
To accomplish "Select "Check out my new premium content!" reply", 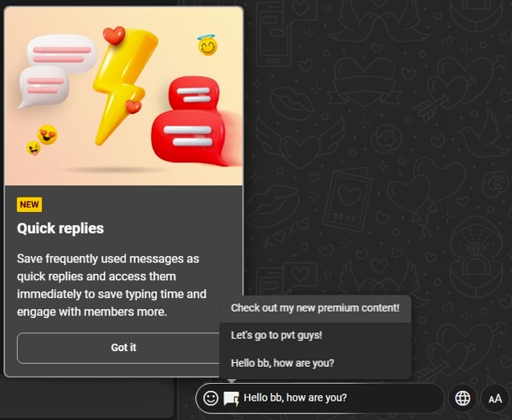I will tap(315, 308).
